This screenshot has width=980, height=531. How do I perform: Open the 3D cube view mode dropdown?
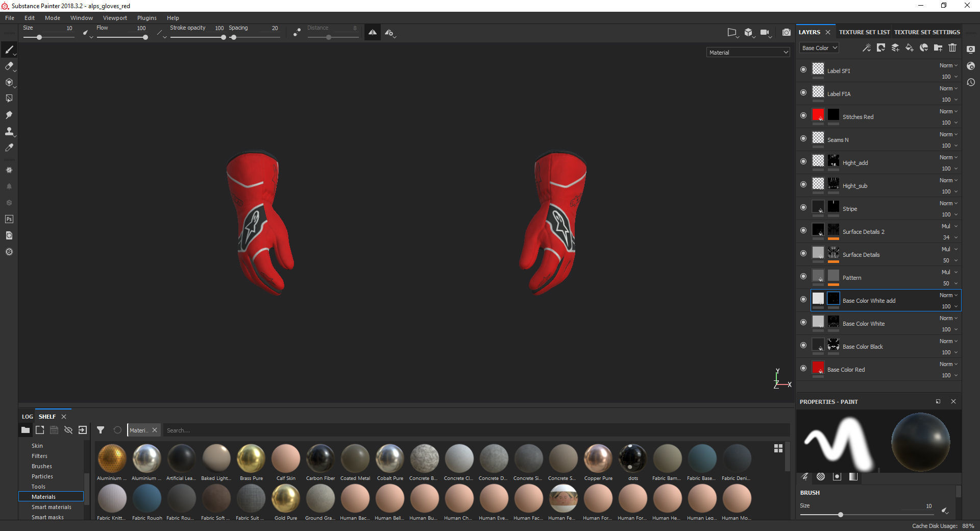point(749,33)
